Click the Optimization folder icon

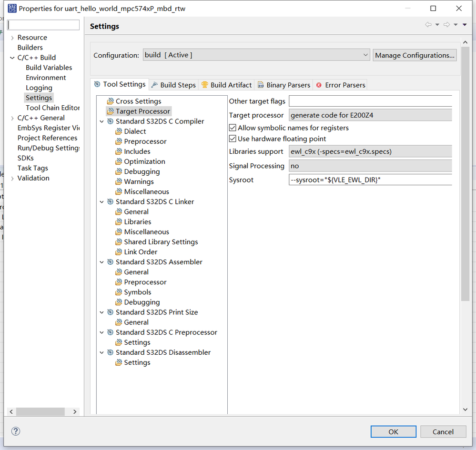tap(119, 162)
